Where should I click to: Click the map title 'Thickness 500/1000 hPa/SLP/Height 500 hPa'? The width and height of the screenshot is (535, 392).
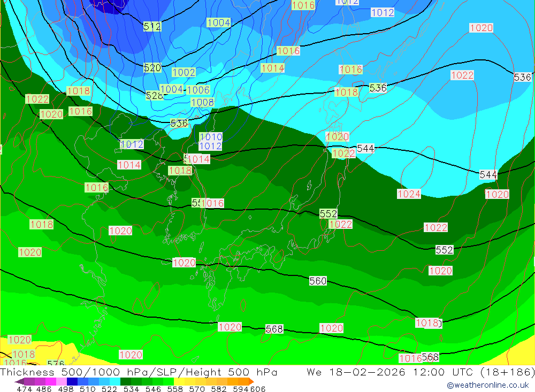[139, 372]
